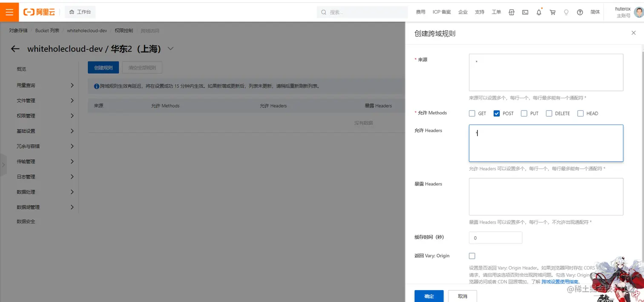This screenshot has height=302, width=644.
Task: Enable the 返回 Vary: Origin checkbox
Action: (x=472, y=256)
